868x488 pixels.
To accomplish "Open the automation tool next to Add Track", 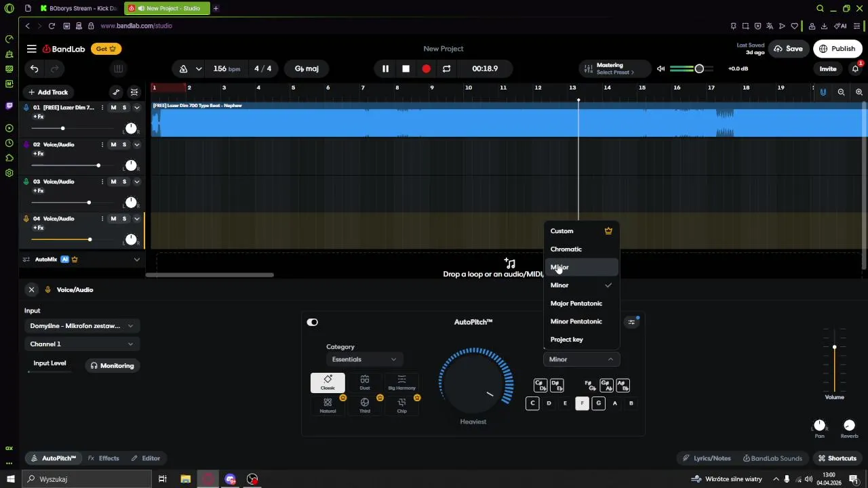I will pyautogui.click(x=116, y=92).
